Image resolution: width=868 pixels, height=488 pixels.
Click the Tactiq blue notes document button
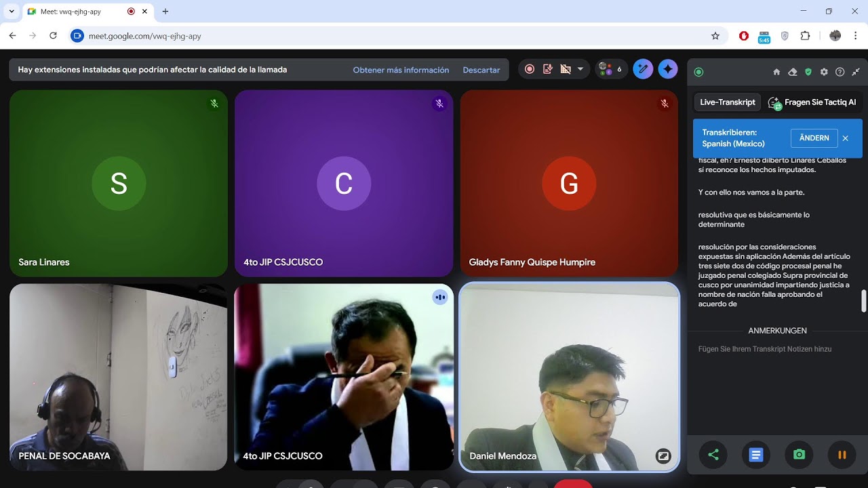point(756,455)
